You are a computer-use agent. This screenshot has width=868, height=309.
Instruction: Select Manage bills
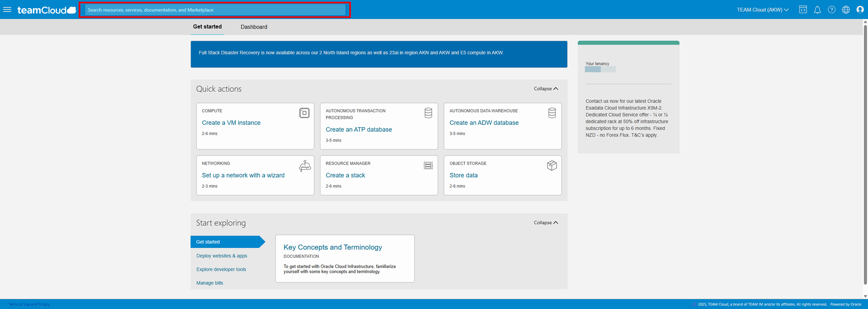pos(210,283)
